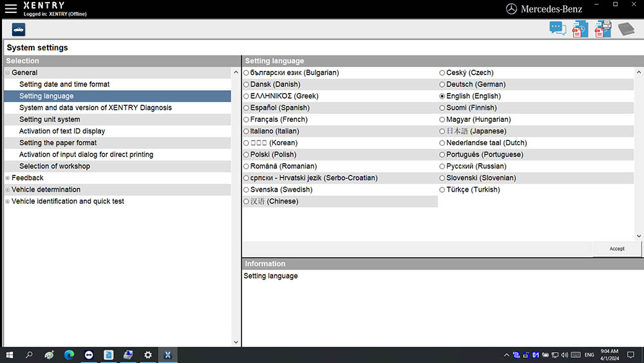The image size is (644, 363).
Task: Open TeamViewer from the taskbar
Action: pyautogui.click(x=89, y=355)
